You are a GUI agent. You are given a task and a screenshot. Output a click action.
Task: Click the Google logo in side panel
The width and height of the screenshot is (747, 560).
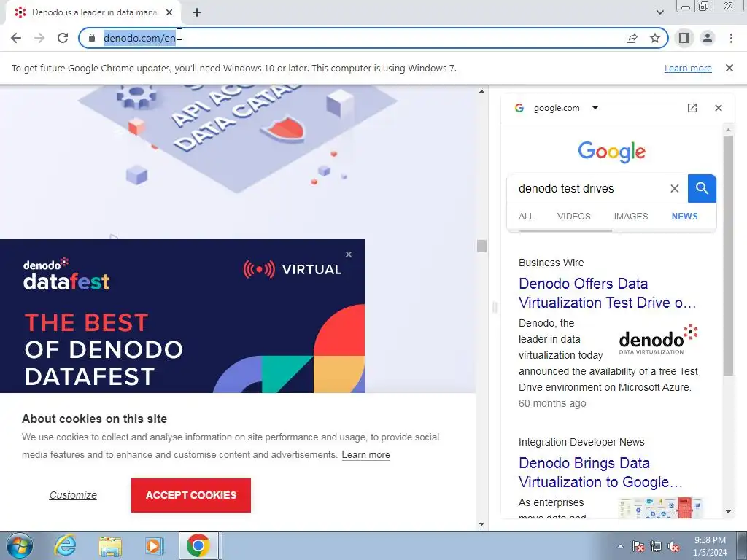612,152
